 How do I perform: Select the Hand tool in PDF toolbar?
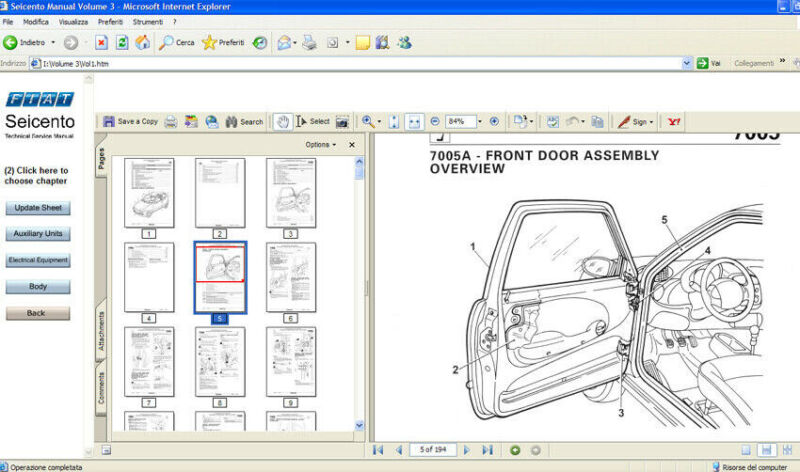[x=282, y=121]
